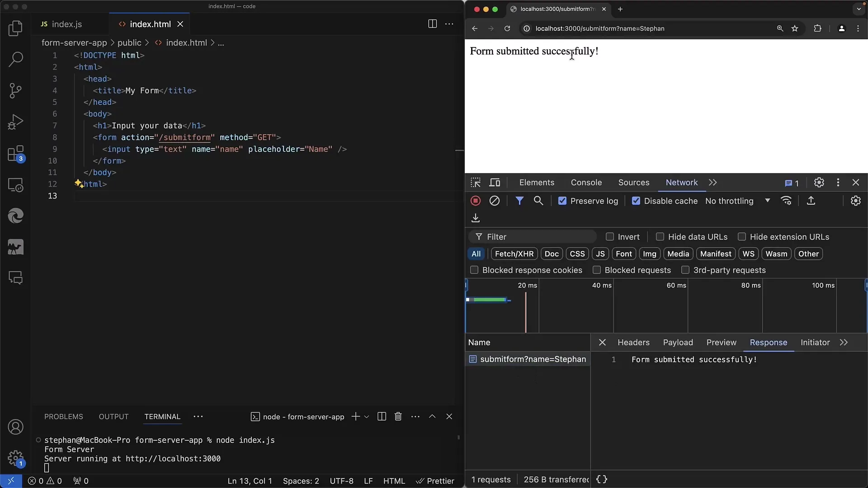Enable the Disable cache checkbox
This screenshot has height=488, width=868.
point(636,201)
